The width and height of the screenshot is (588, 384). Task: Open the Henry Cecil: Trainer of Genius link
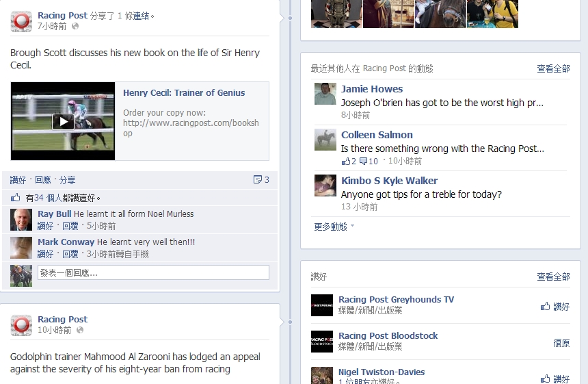pos(184,92)
